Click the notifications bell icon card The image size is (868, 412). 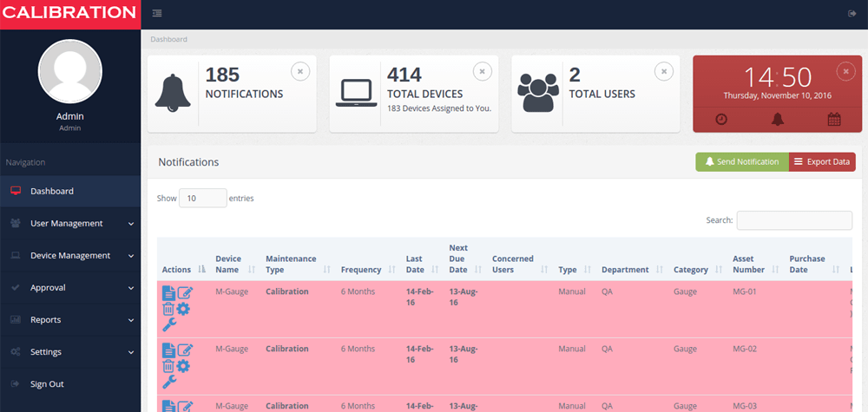click(173, 93)
